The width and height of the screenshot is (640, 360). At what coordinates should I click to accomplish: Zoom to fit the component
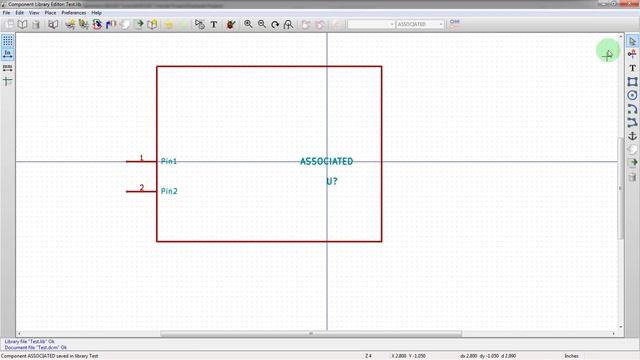(289, 24)
